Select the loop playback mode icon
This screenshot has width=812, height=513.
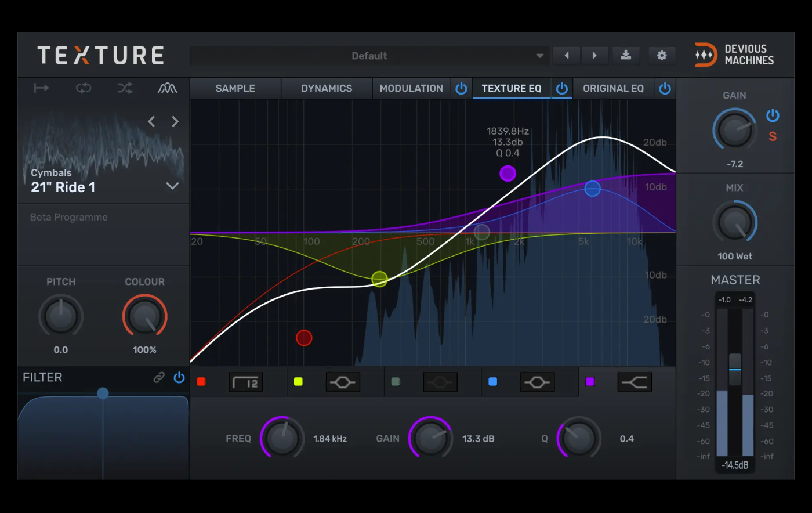[84, 88]
